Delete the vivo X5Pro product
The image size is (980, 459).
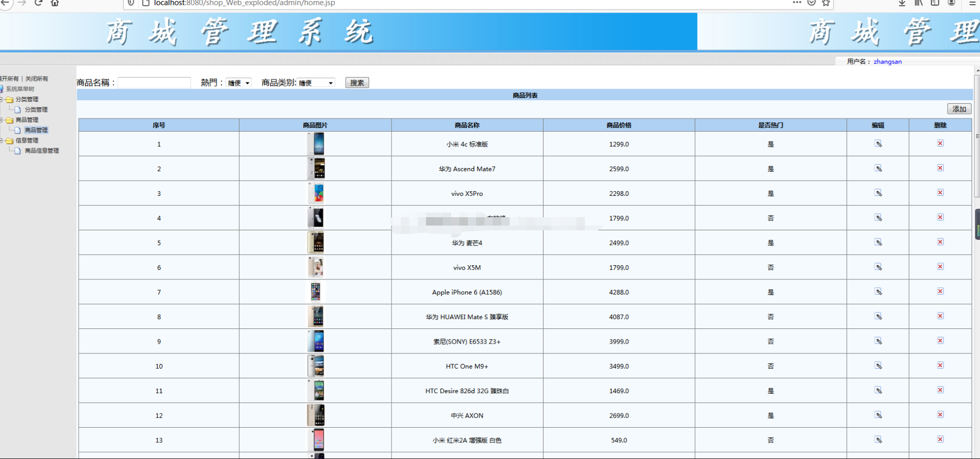coord(940,192)
